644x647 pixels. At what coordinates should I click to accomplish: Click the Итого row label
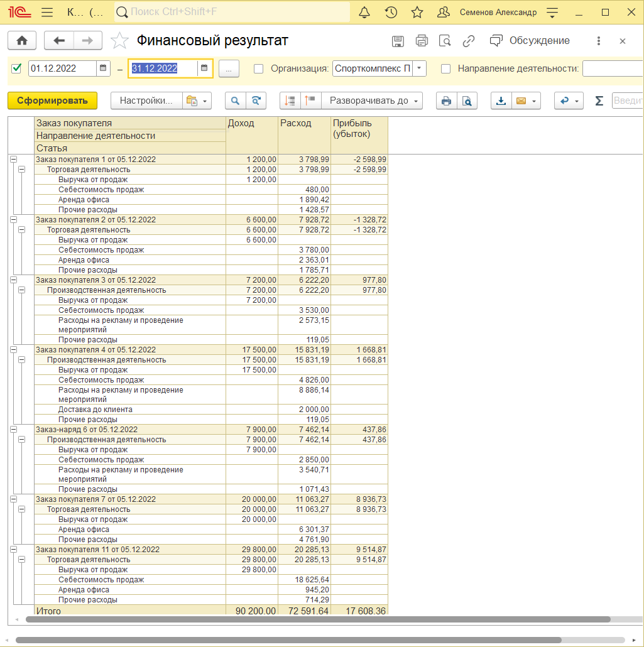click(49, 611)
